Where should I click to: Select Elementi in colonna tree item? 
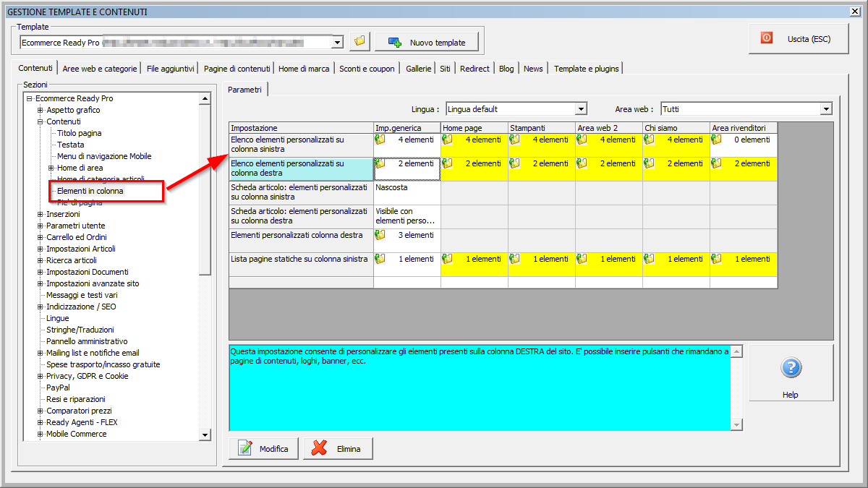click(x=90, y=191)
